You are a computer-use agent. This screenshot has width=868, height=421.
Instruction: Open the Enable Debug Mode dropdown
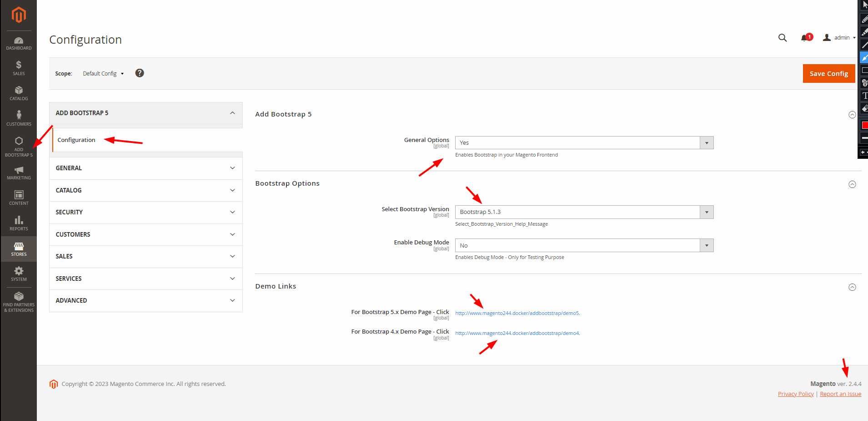pyautogui.click(x=584, y=246)
